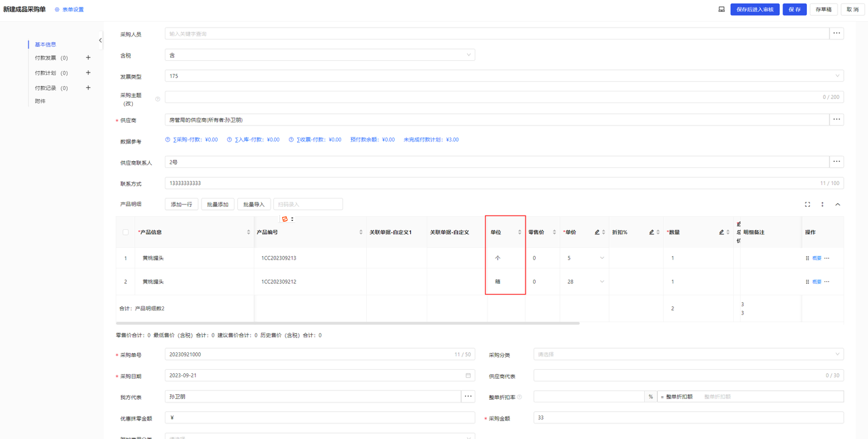Sort by 产品编号 column

pos(361,232)
